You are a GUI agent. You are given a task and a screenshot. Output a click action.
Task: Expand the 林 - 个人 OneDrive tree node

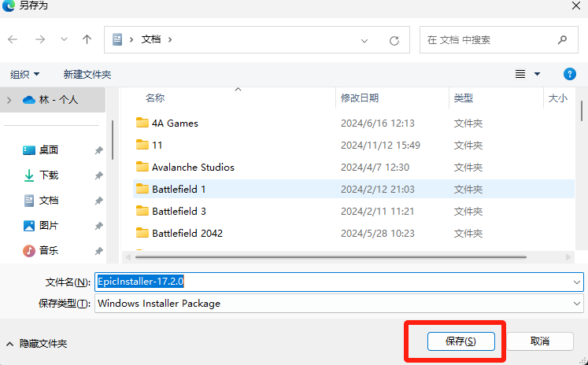click(x=9, y=100)
